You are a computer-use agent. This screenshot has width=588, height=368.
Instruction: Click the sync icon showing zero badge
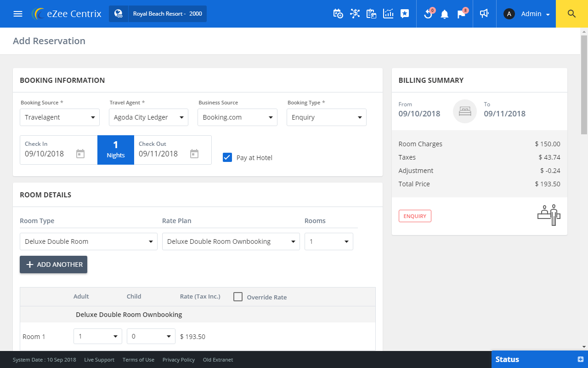click(x=428, y=14)
